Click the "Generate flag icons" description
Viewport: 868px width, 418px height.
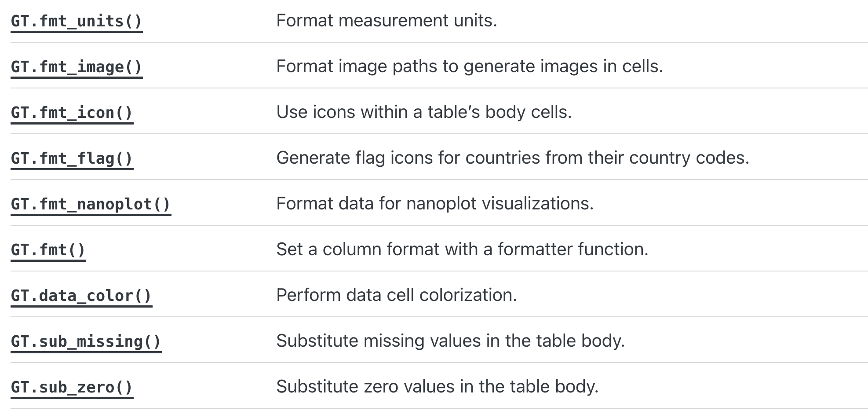pos(512,158)
